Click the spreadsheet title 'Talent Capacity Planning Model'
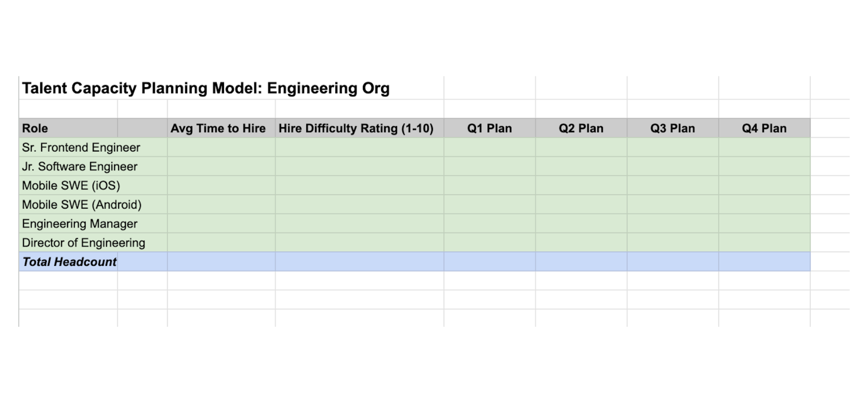The width and height of the screenshot is (868, 409). pos(206,88)
